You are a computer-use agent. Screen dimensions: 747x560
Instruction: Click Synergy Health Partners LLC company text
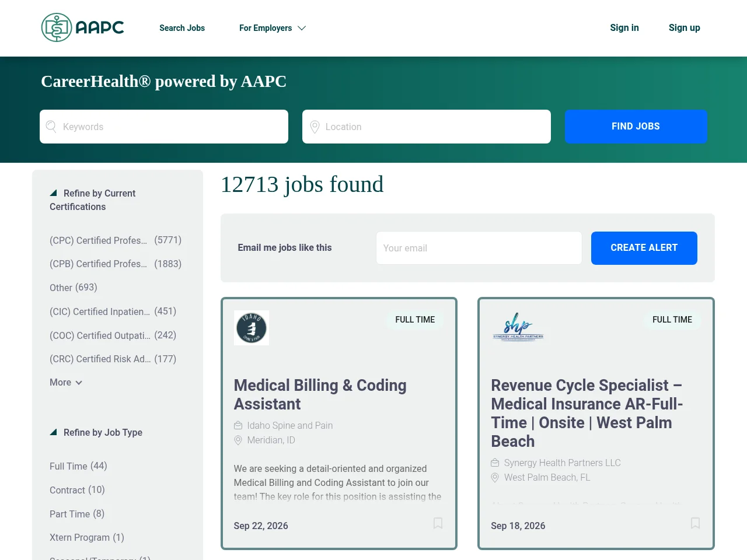[x=563, y=463]
